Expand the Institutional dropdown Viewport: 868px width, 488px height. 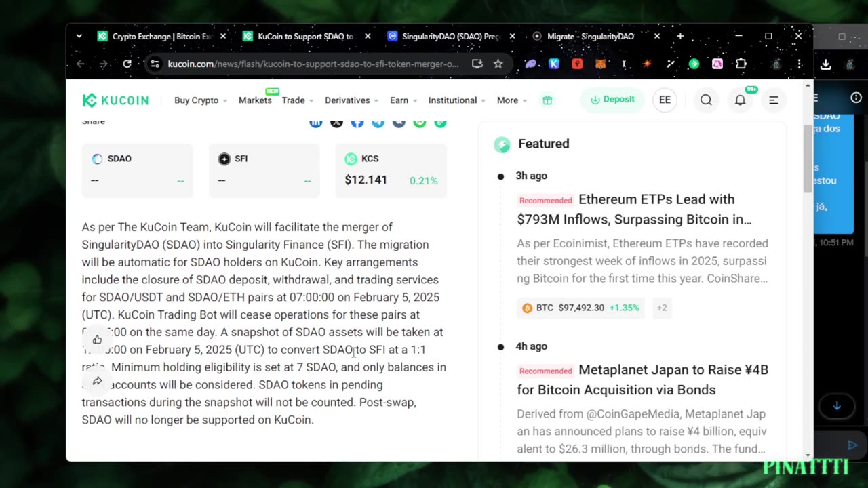tap(457, 100)
